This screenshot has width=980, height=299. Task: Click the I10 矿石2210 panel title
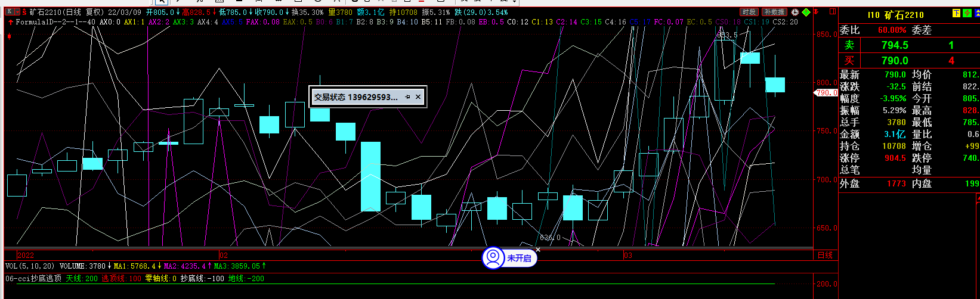click(x=895, y=15)
